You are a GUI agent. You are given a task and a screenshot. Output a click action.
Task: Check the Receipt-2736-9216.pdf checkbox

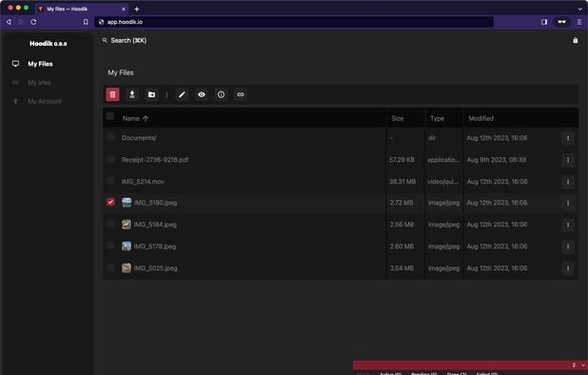[x=110, y=159]
